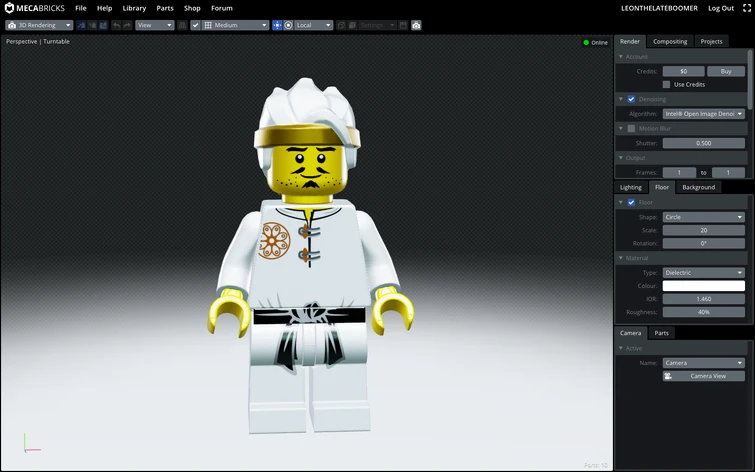Open the Medium grid size dropdown
Image resolution: width=755 pixels, height=472 pixels.
click(x=235, y=25)
